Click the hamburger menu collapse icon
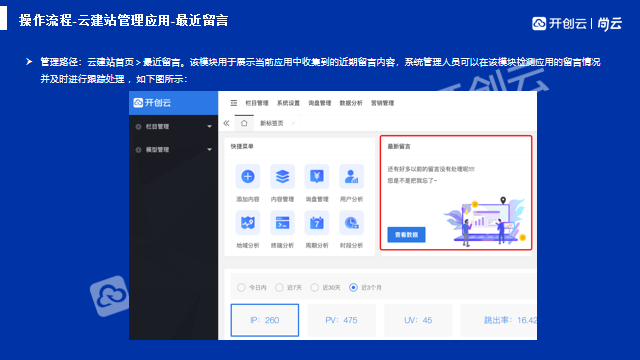640x360 pixels. click(233, 103)
